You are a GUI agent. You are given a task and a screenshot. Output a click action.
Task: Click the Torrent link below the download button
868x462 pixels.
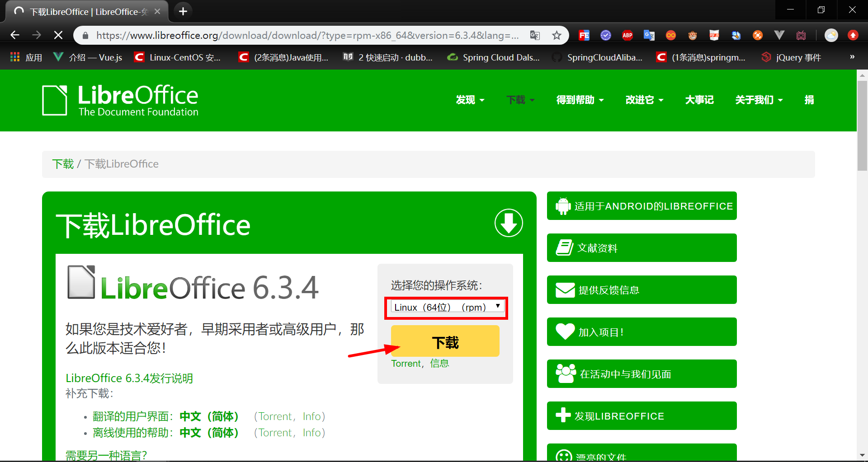tap(406, 364)
